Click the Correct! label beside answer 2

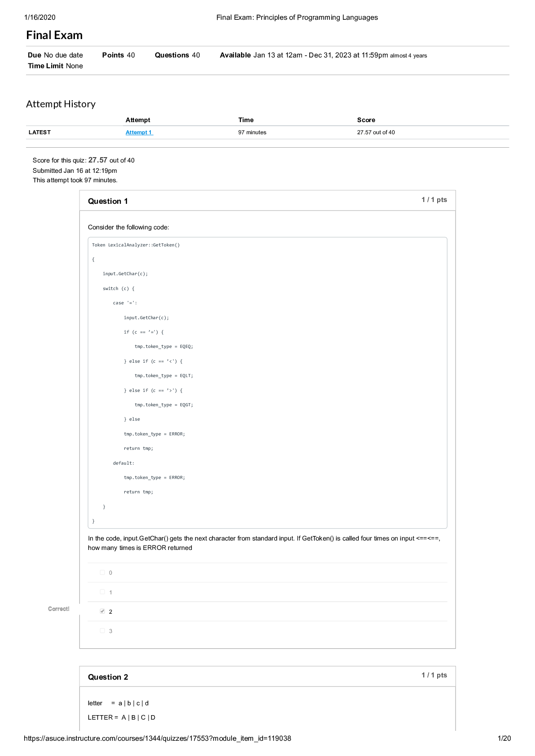[58, 609]
